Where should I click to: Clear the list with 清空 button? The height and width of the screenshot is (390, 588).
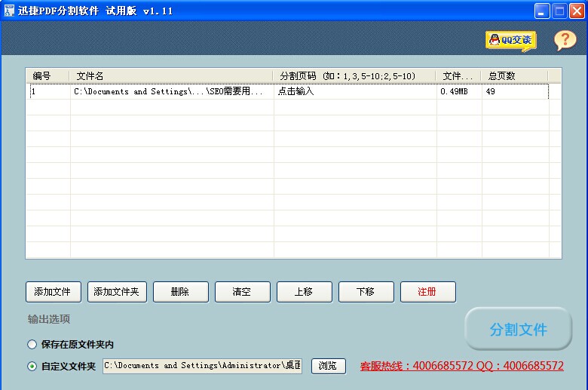coord(243,292)
